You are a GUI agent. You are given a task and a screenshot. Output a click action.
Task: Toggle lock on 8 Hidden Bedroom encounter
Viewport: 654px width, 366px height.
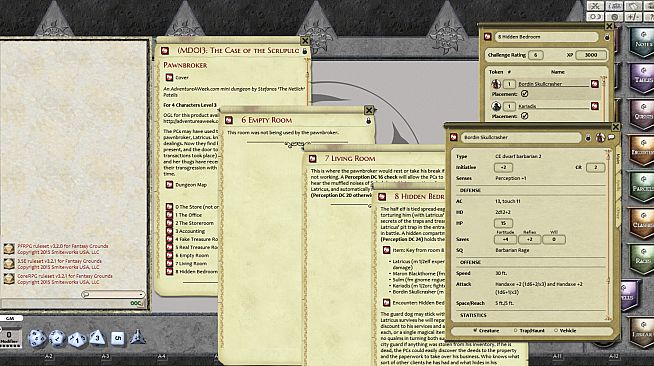click(607, 37)
